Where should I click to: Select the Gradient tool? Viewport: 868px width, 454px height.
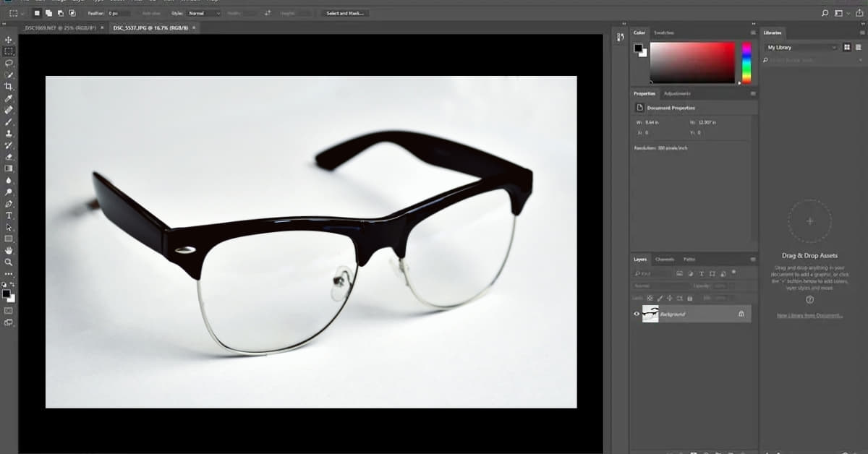[x=9, y=168]
